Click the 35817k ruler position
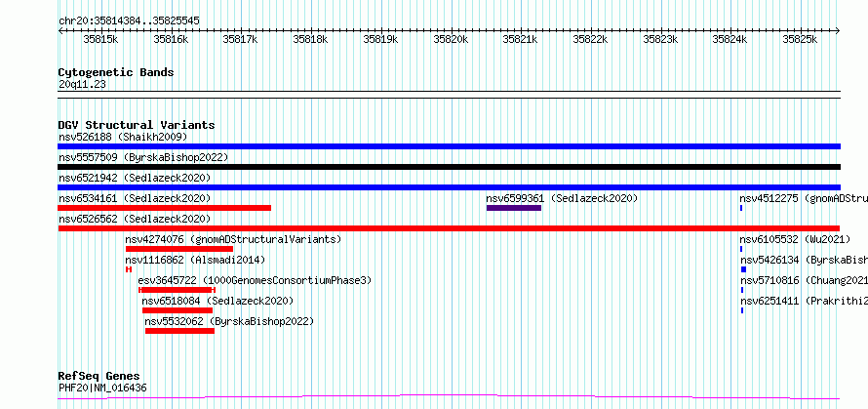The height and width of the screenshot is (409, 868). (x=241, y=39)
